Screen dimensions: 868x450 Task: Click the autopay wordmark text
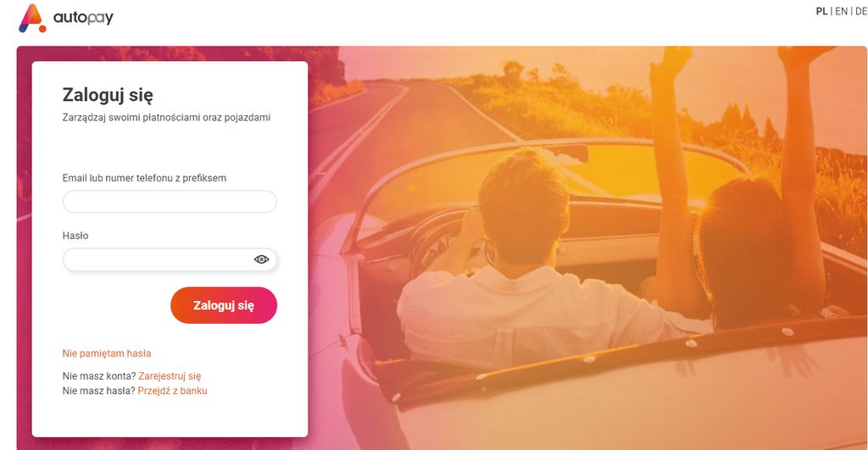point(83,19)
